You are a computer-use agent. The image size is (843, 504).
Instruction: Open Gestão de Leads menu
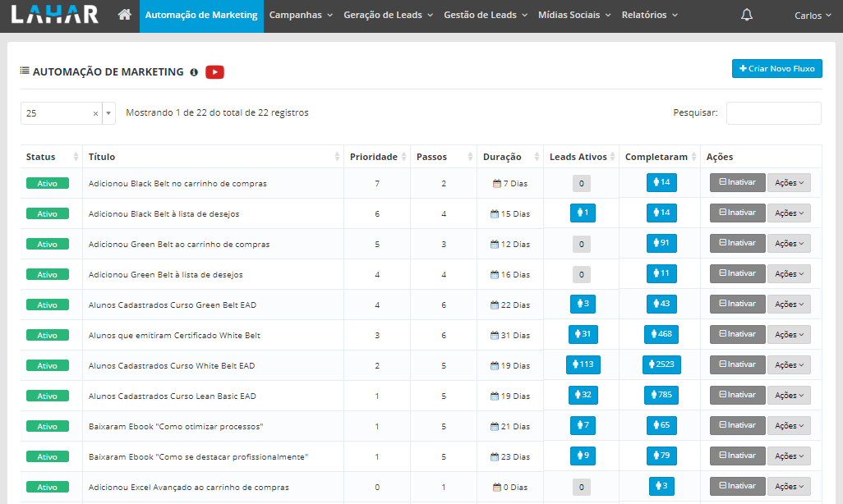[486, 15]
